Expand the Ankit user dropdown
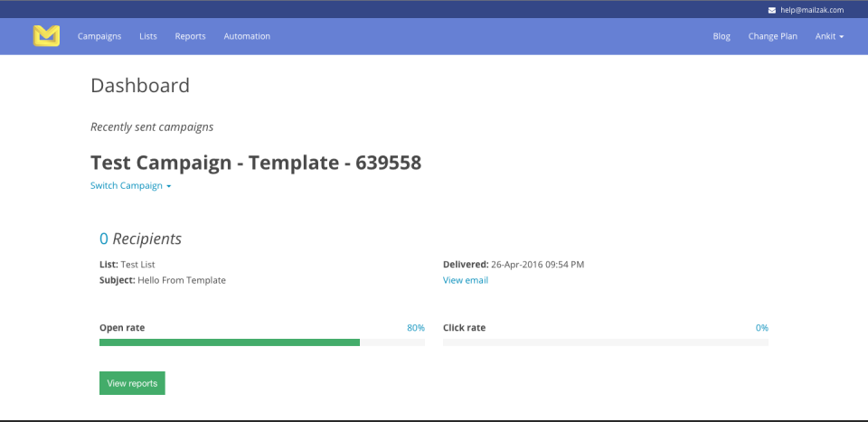The image size is (868, 422). (829, 36)
